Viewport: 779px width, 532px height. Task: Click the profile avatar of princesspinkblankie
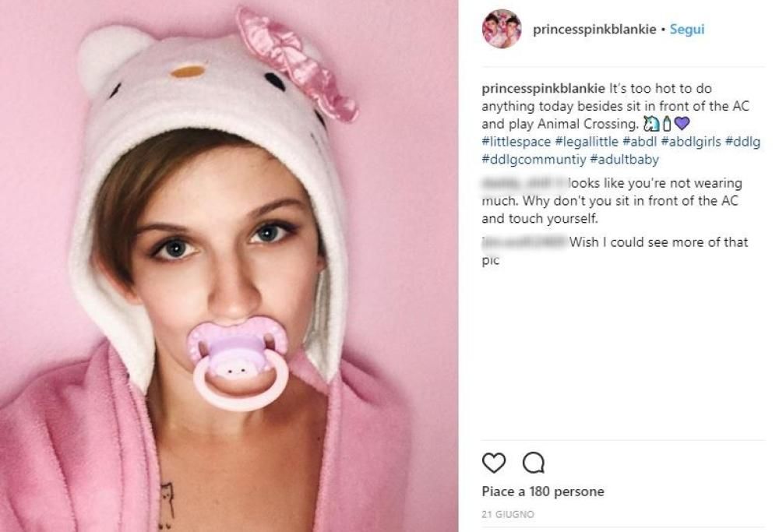502,28
